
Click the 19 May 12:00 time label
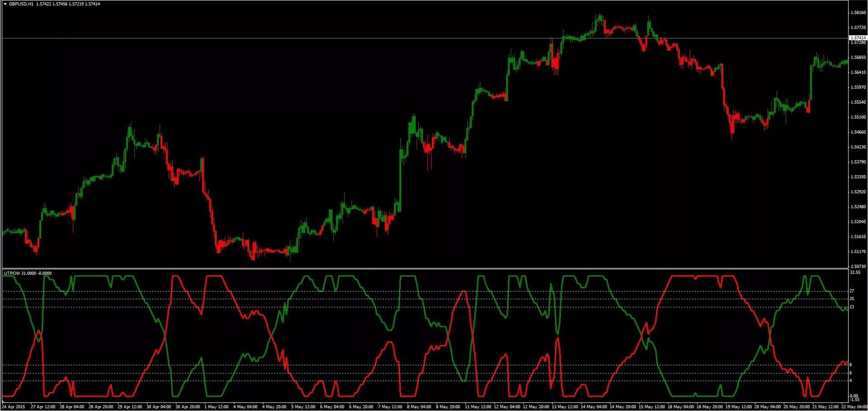point(739,407)
